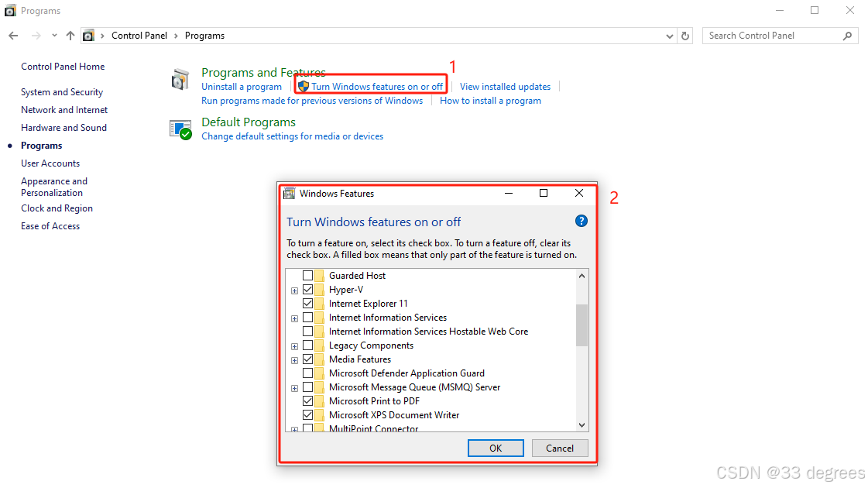Click Run programs made for previous versions
The width and height of the screenshot is (868, 488).
coord(312,101)
